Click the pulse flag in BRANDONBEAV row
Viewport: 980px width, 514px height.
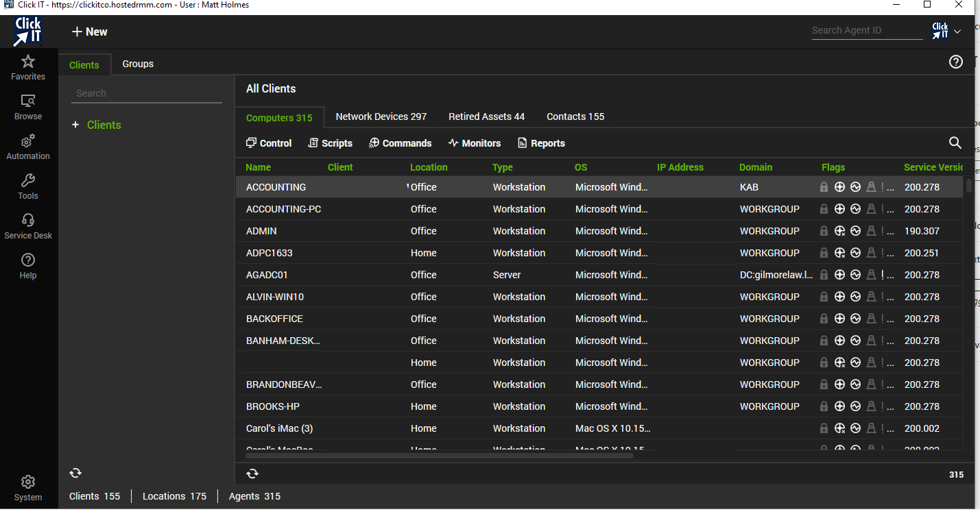[855, 384]
